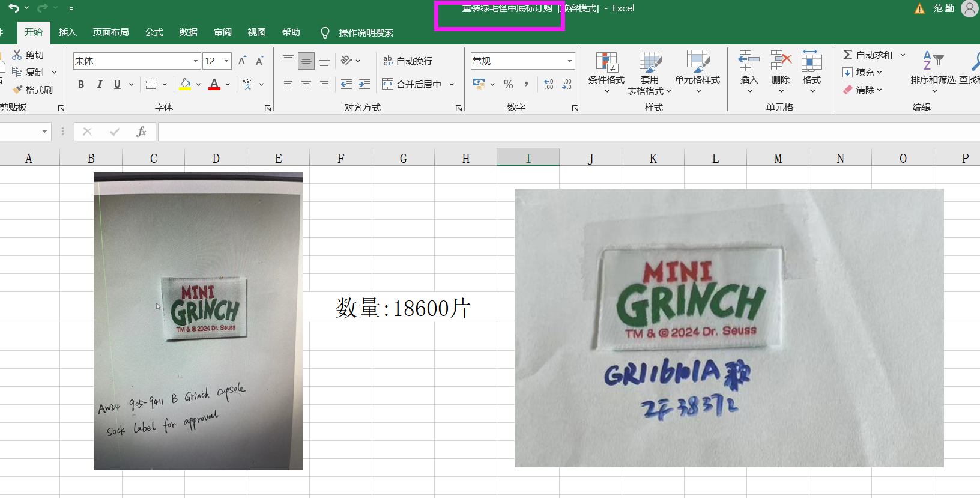The width and height of the screenshot is (980, 498).
Task: Toggle Bold formatting
Action: (81, 84)
